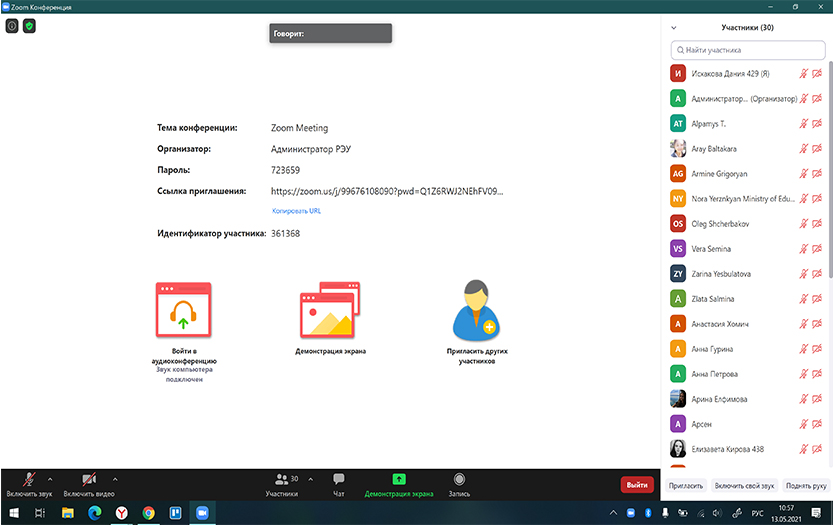
Task: Click the invitation link URL text
Action: pyautogui.click(x=387, y=191)
